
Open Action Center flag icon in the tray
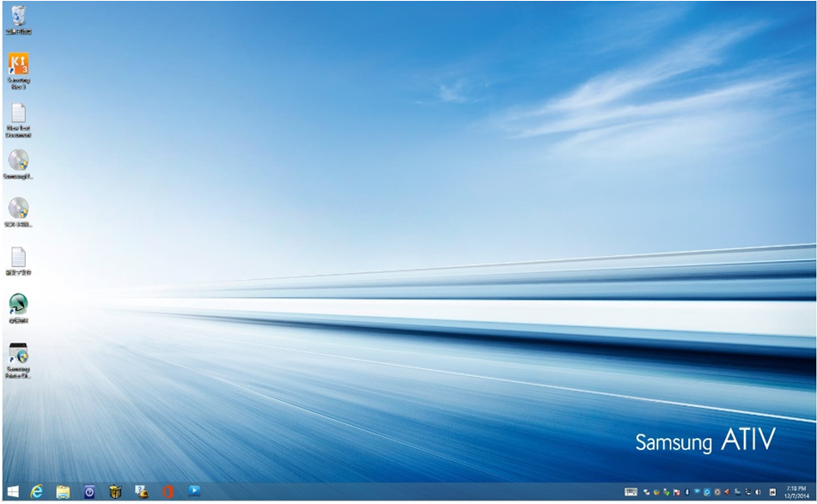(x=676, y=492)
